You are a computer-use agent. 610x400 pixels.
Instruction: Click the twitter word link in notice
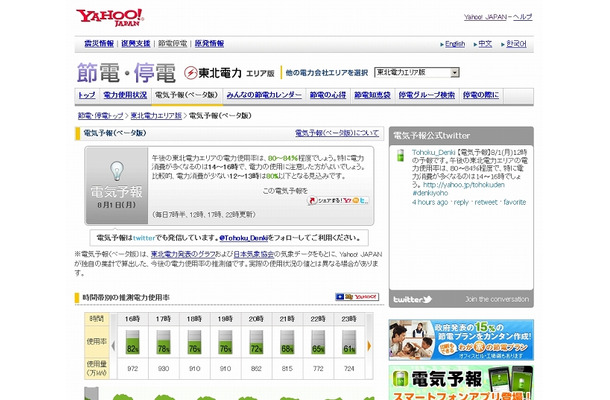pos(144,238)
